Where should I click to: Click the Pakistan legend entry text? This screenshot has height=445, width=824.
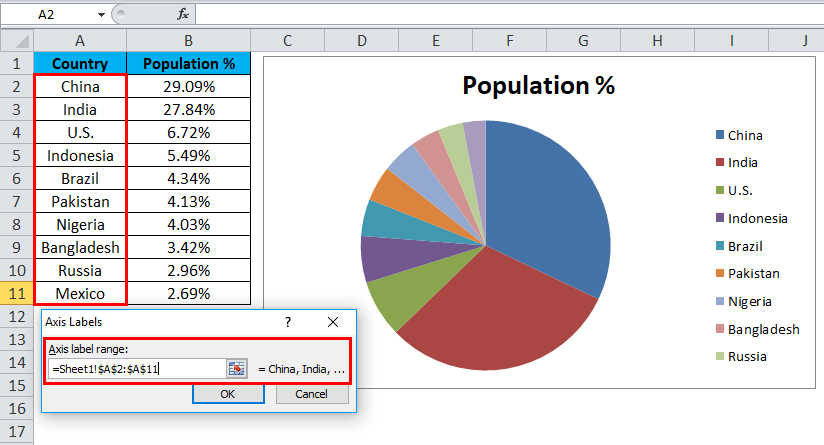pyautogui.click(x=754, y=273)
